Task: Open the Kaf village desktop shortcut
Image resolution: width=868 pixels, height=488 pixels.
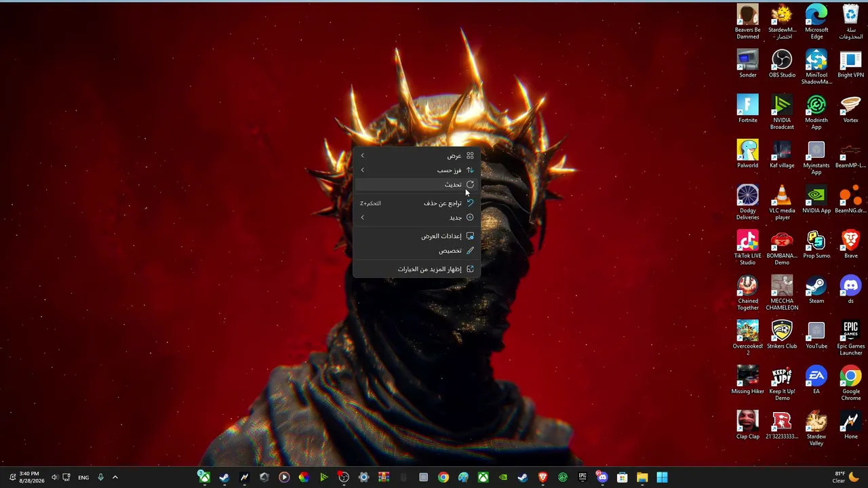Action: [x=782, y=154]
